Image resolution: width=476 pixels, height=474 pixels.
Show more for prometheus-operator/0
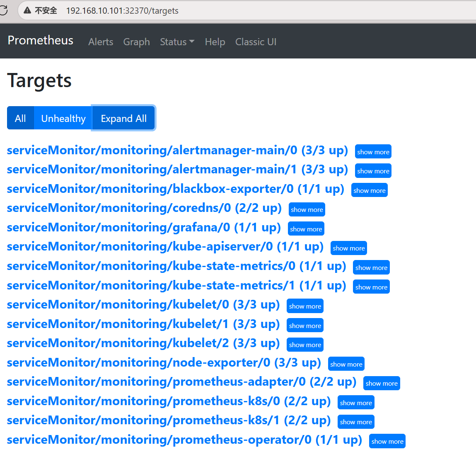(387, 441)
